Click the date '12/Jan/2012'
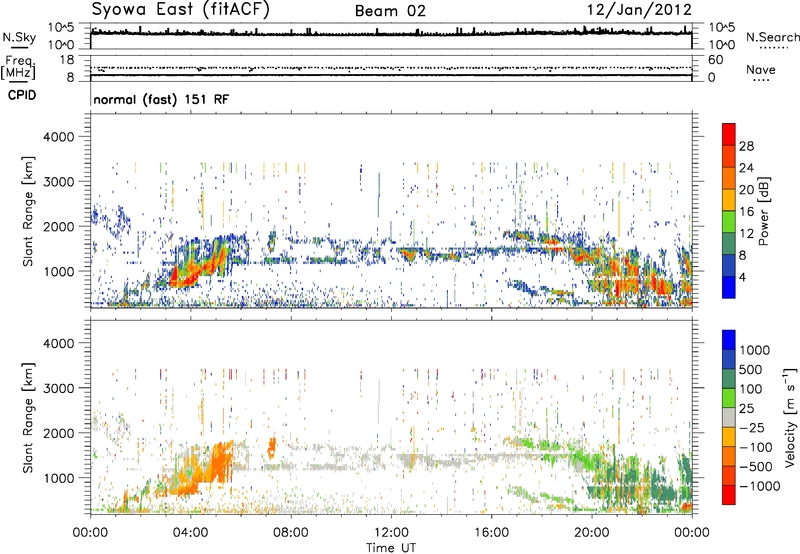The height and width of the screenshot is (554, 800). [x=639, y=10]
